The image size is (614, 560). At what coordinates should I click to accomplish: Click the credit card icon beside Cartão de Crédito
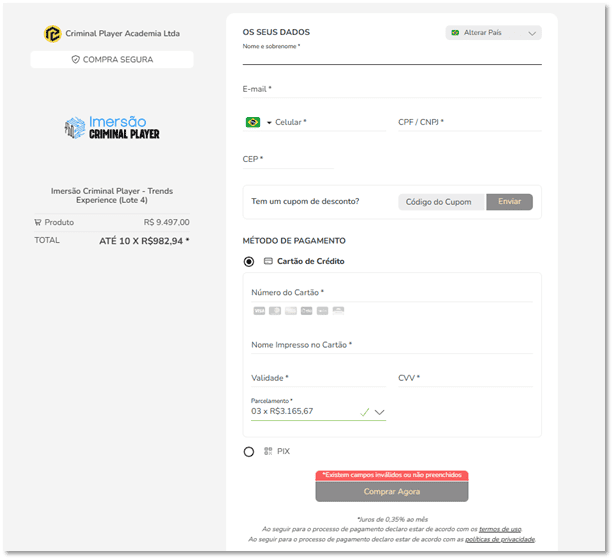(x=268, y=261)
